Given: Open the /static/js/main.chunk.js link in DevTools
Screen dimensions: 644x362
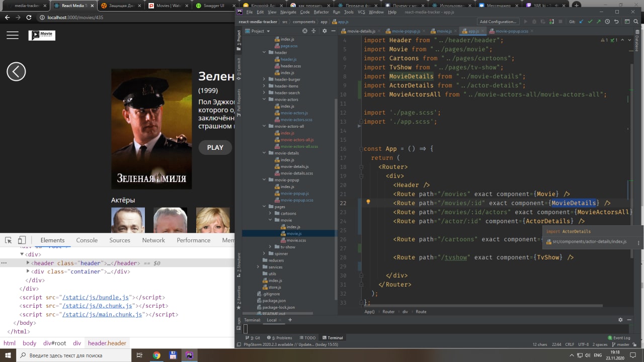Looking at the screenshot, I should [102, 314].
